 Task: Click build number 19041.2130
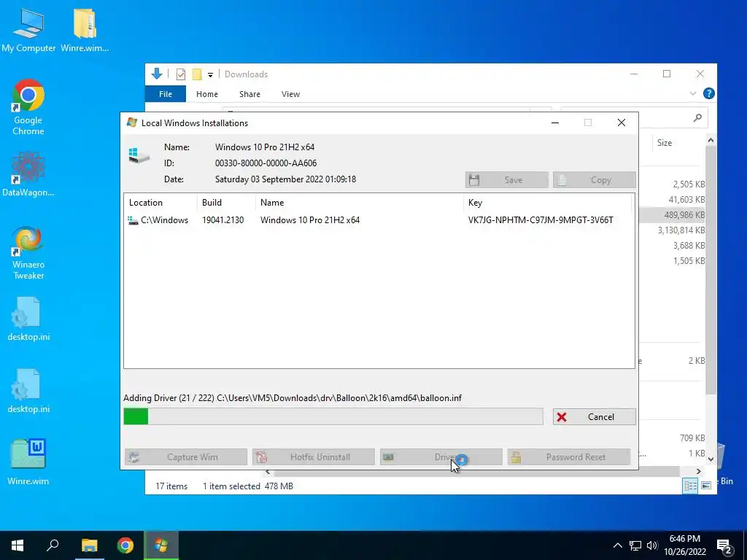tap(222, 220)
